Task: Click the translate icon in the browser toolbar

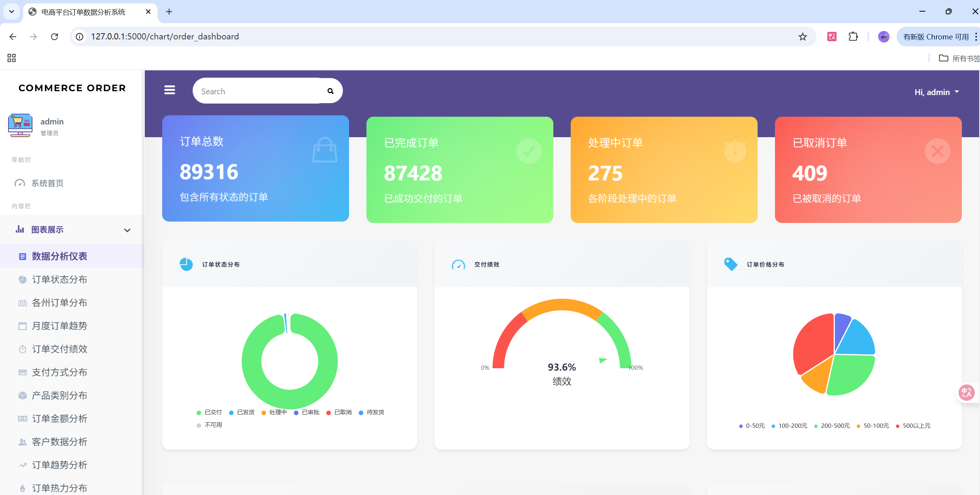Action: coord(832,37)
